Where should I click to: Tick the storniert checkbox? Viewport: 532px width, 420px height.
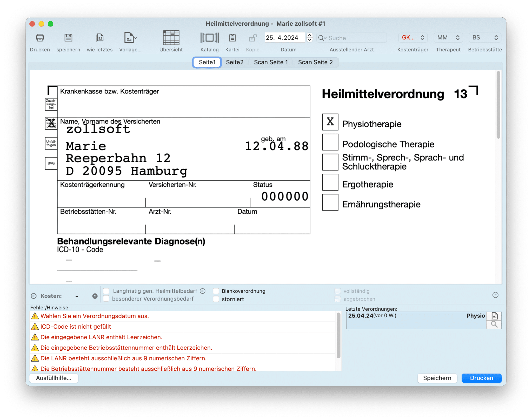(x=216, y=299)
